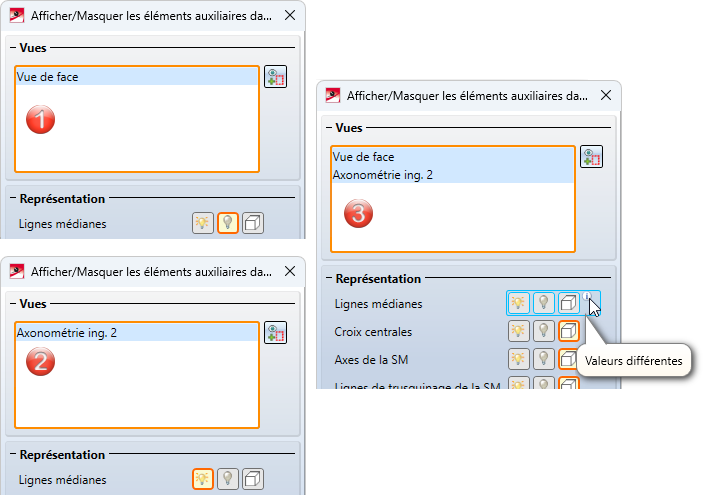Click Lignes médianes label in Vue de face-only dialog
The height and width of the screenshot is (495, 703).
62,224
